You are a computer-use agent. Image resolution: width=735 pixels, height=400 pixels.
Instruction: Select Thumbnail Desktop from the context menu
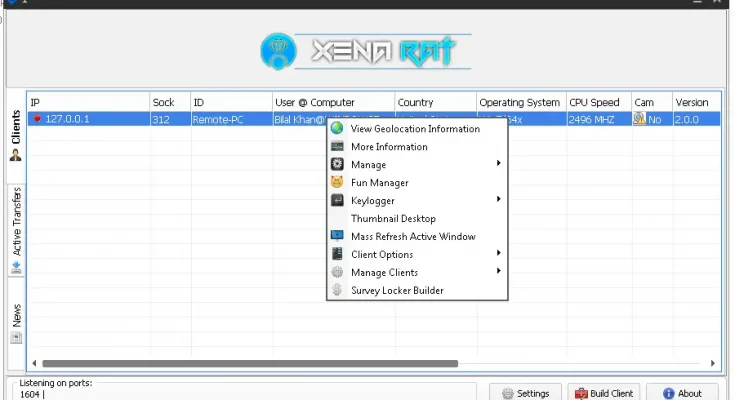(393, 219)
